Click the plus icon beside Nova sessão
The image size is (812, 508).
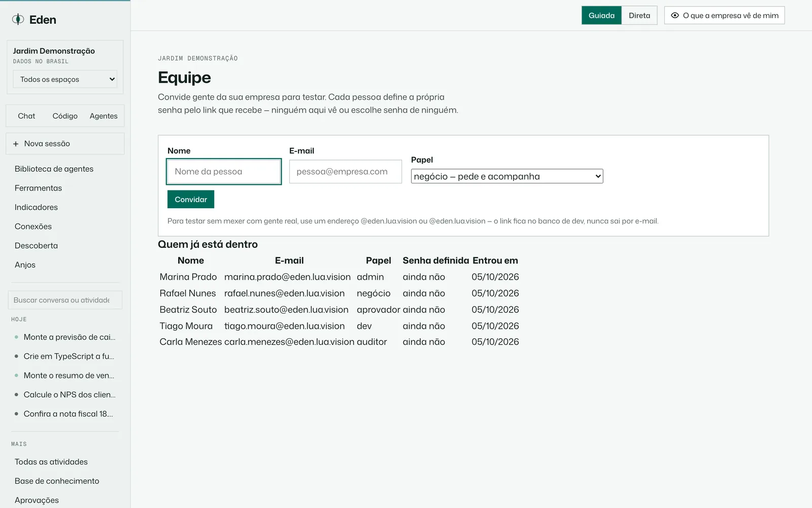click(16, 144)
